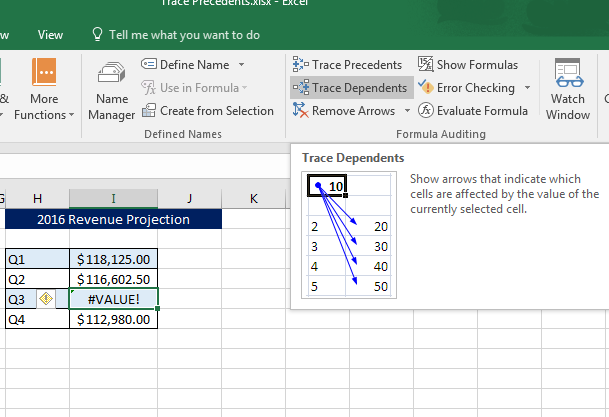Select the 2016 Revenue Projection title cell
The height and width of the screenshot is (417, 609).
(x=113, y=219)
